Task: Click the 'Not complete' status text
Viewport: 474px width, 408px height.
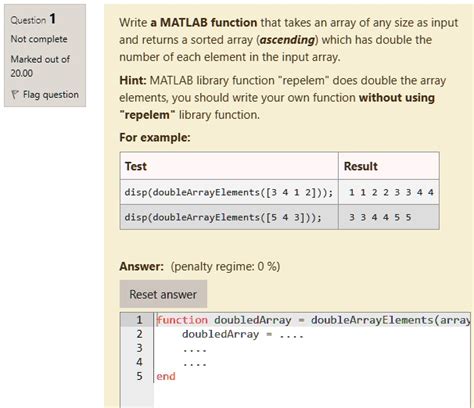Action: pyautogui.click(x=39, y=39)
